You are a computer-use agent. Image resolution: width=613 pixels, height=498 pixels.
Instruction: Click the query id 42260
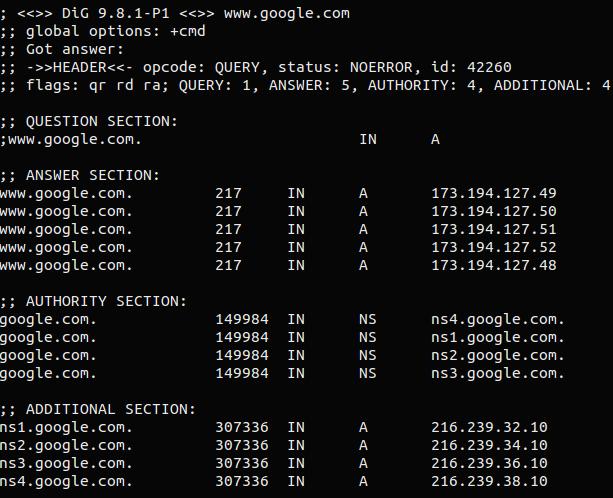click(489, 67)
